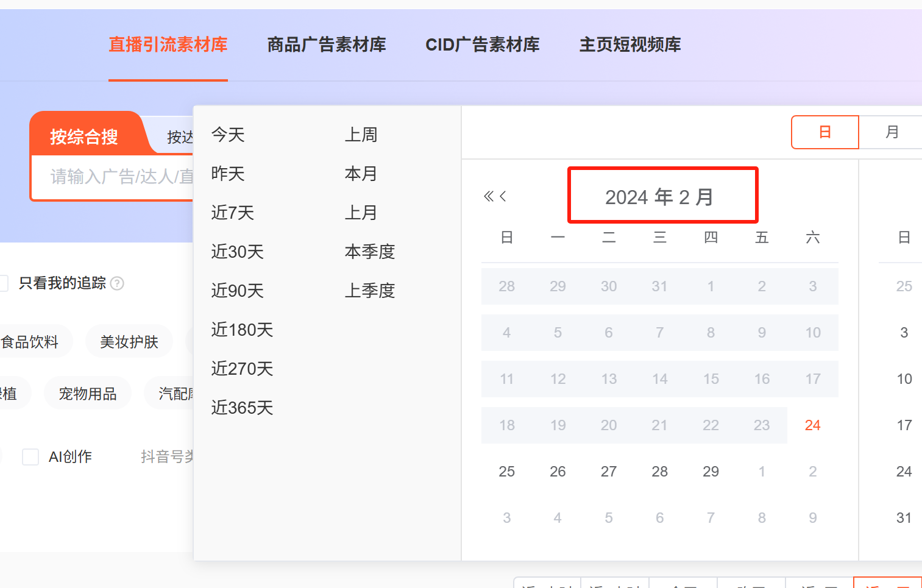922x588 pixels.
Task: Go to 主页短视频库 tab
Action: (x=629, y=44)
